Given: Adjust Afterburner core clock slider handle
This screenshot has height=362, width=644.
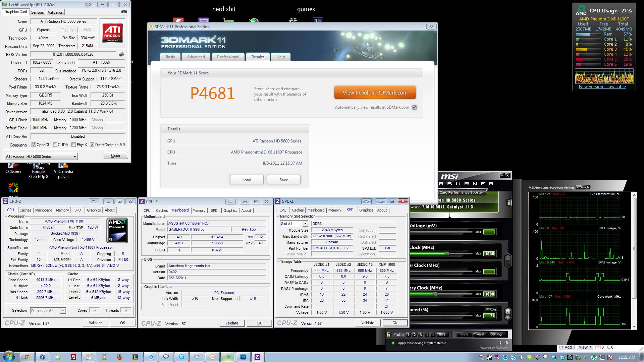Looking at the screenshot, I should tap(447, 254).
